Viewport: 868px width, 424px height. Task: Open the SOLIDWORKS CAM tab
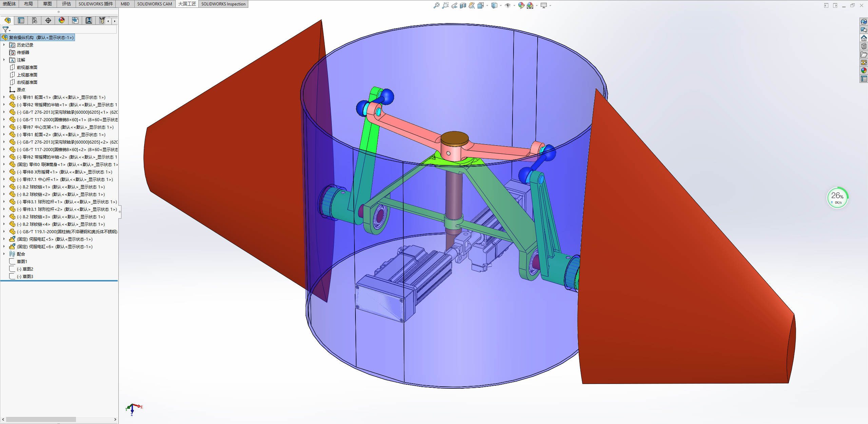(x=154, y=4)
